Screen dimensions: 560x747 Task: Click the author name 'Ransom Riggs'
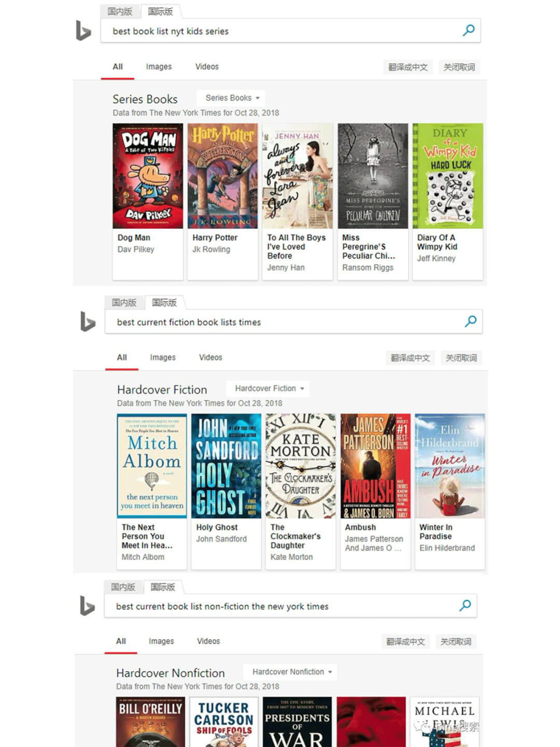368,268
